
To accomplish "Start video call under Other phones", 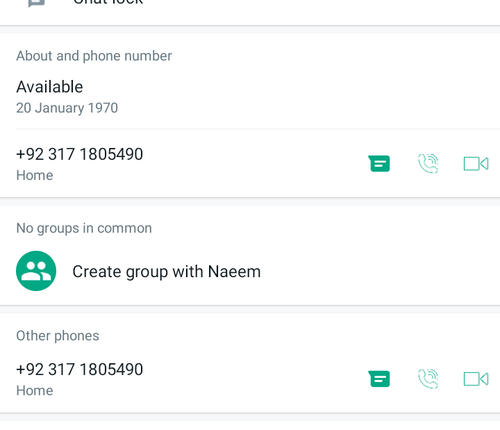I will click(476, 379).
